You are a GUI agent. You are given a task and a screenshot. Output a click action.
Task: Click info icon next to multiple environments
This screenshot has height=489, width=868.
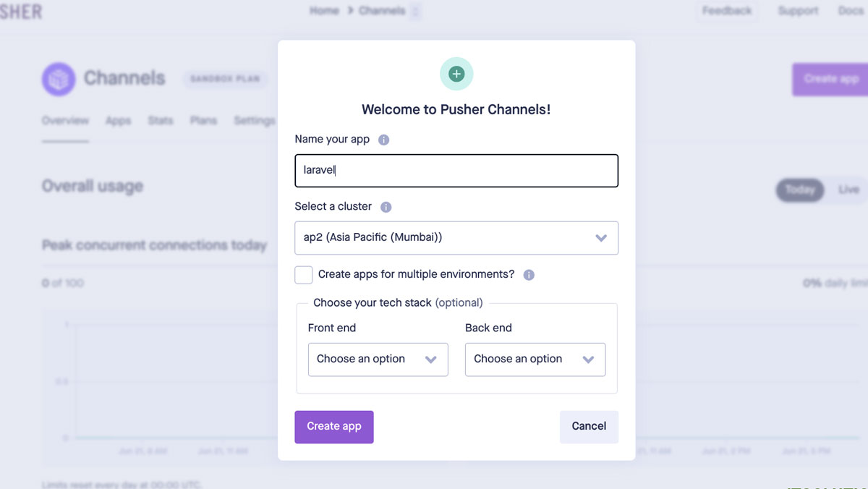529,275
